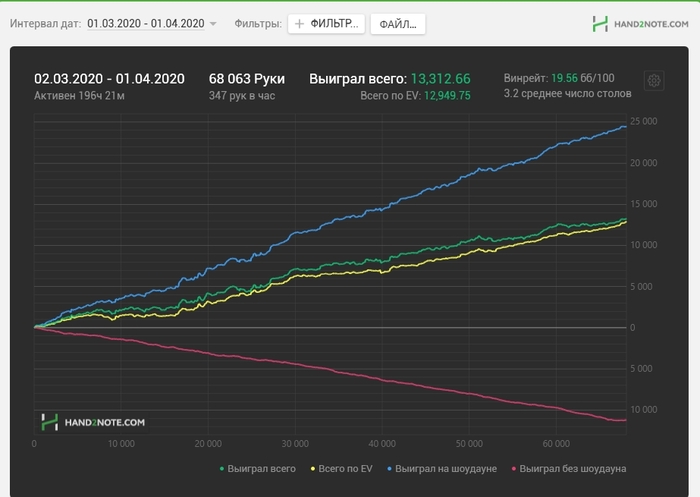The width and height of the screenshot is (700, 497).
Task: Click the Интервал дат label
Action: (46, 24)
